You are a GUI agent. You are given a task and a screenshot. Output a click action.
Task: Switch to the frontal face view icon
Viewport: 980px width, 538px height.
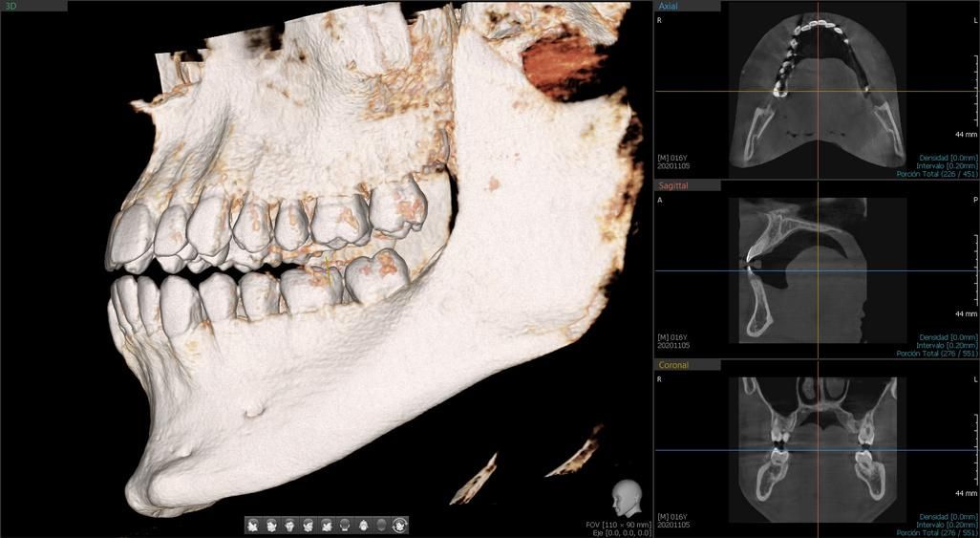click(x=289, y=525)
